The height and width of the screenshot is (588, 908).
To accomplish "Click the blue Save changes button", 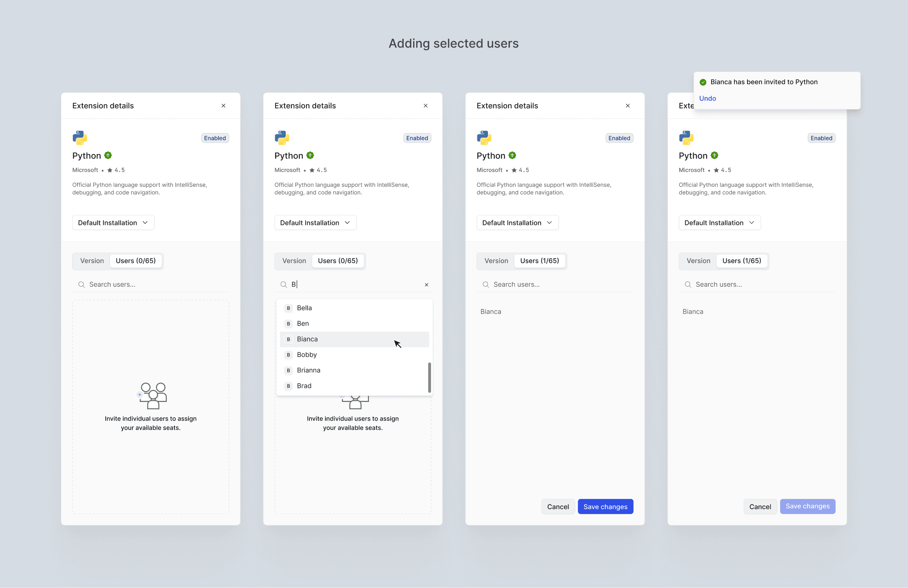I will click(605, 507).
